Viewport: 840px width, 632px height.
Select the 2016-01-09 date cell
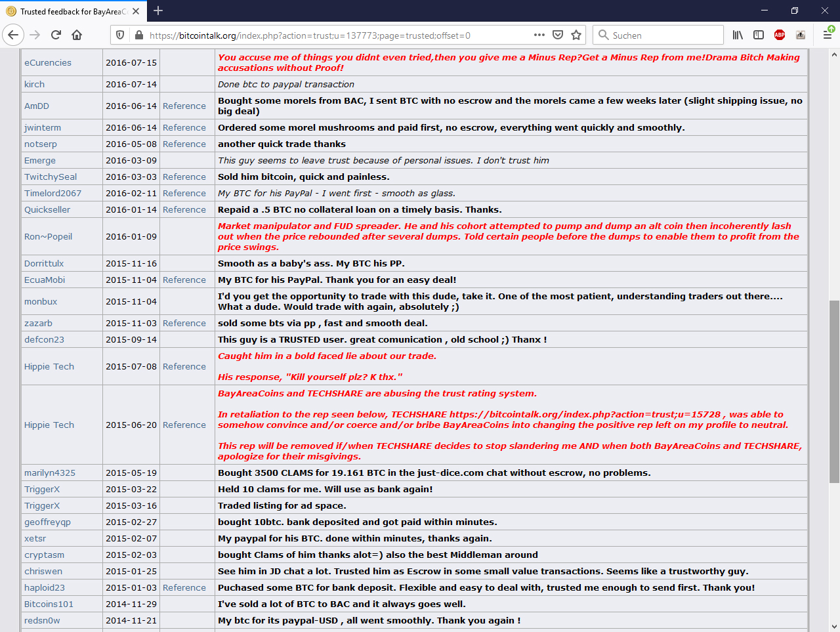pos(131,236)
